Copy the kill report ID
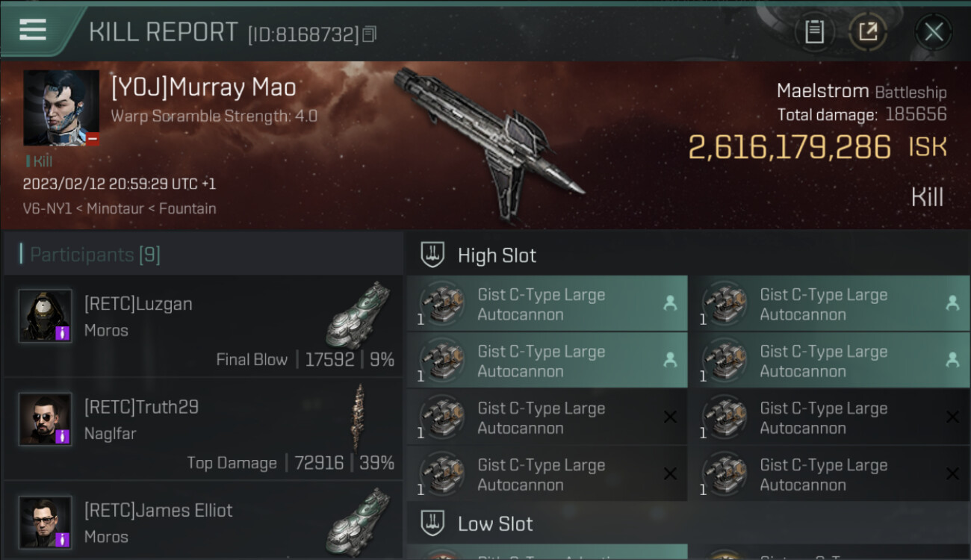 coord(370,34)
